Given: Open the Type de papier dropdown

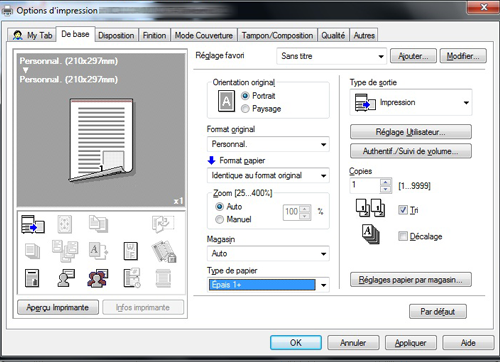Looking at the screenshot, I should tap(268, 285).
